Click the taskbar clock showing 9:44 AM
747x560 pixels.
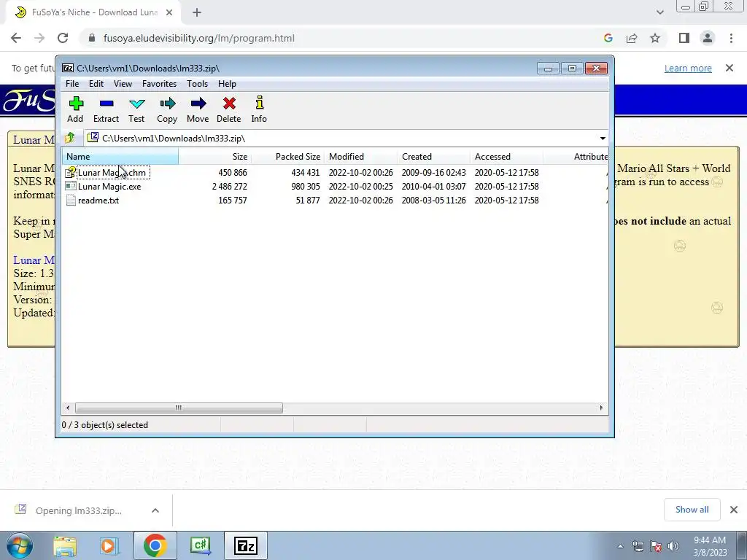tap(710, 546)
